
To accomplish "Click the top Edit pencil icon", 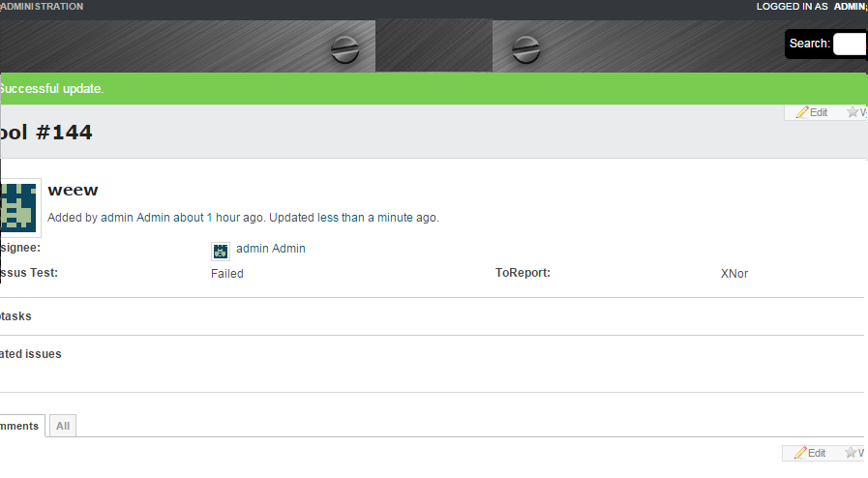I will 802,112.
